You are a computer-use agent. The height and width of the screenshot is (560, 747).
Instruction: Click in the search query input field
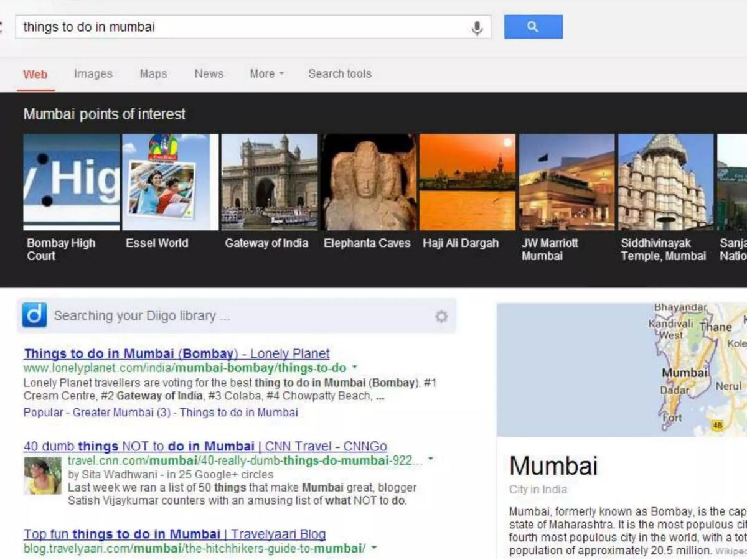click(253, 27)
